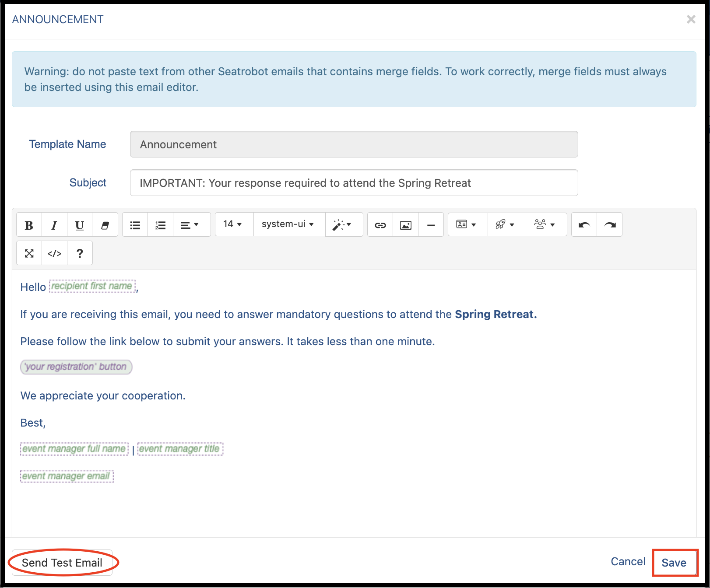Insert a horizontal rule line
710x588 pixels.
point(431,225)
